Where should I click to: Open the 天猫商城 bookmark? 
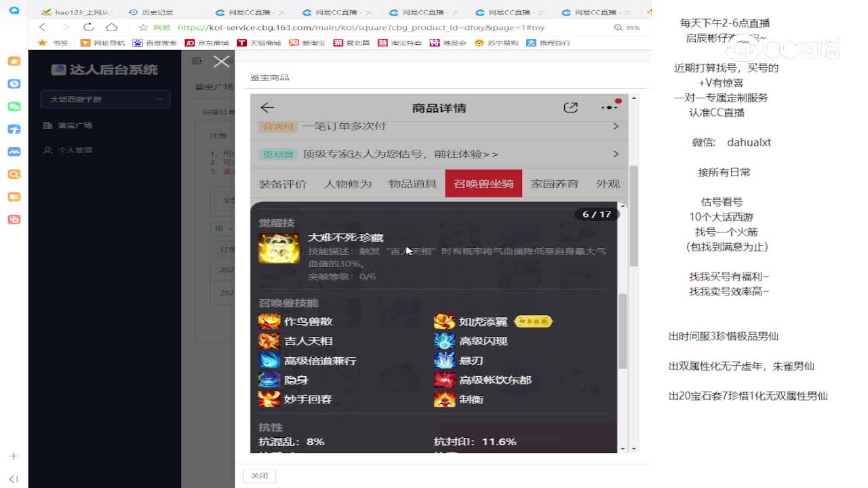(x=259, y=43)
